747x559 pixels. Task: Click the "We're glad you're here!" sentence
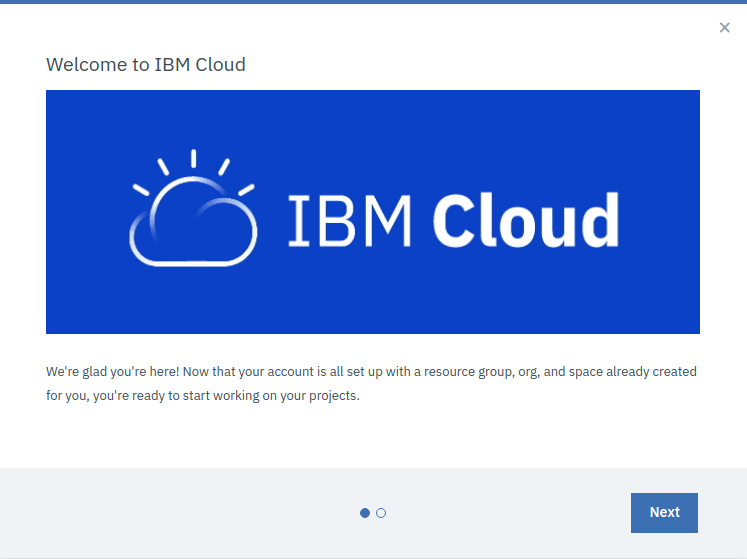(112, 371)
